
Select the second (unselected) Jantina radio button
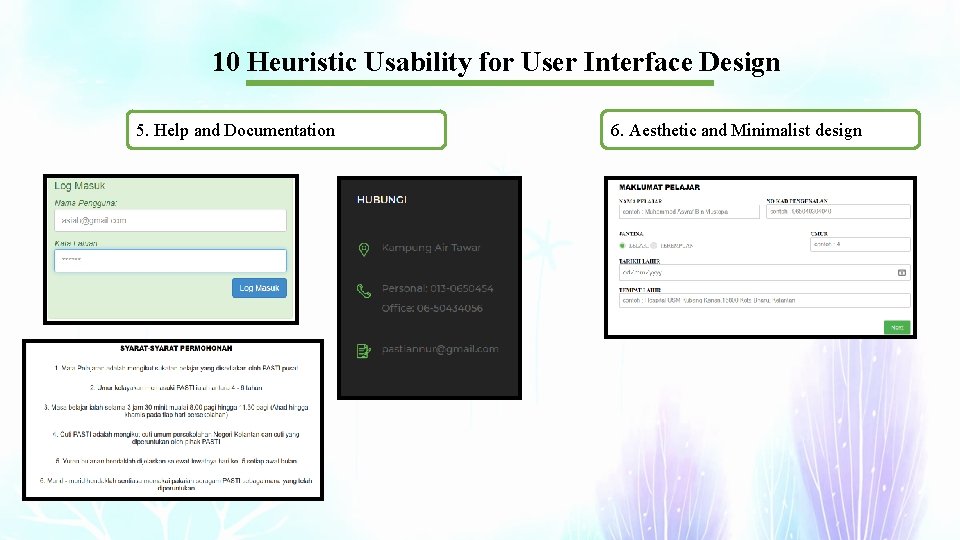pos(653,246)
